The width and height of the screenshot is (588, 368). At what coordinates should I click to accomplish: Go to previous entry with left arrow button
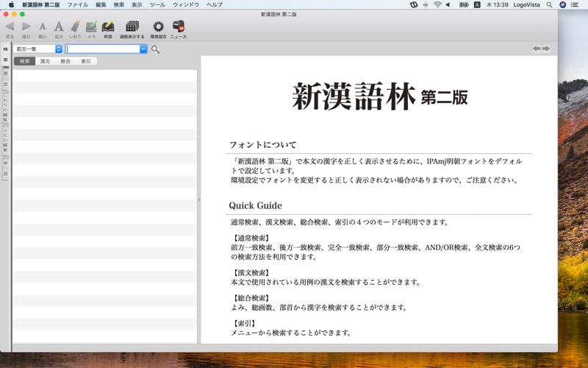tap(537, 49)
